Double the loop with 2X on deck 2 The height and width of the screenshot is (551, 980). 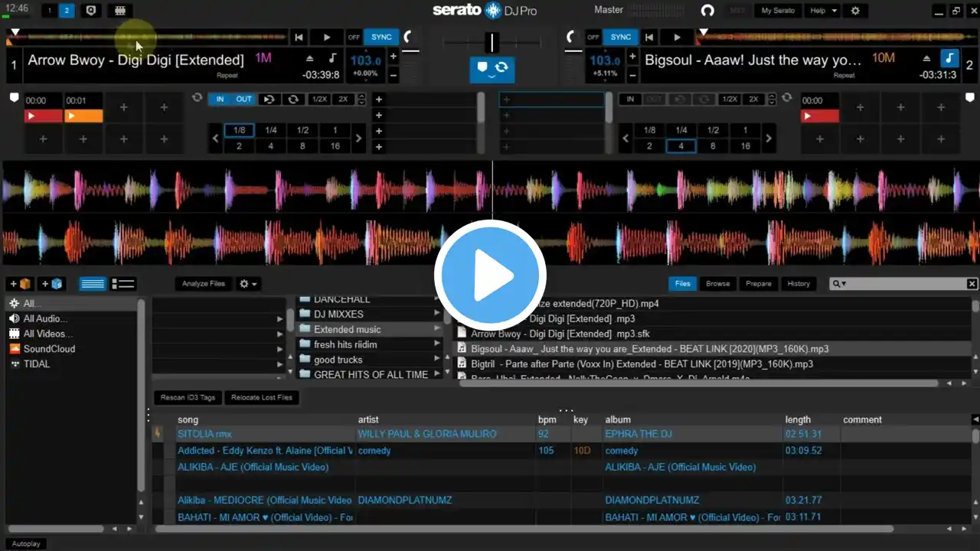pos(753,99)
